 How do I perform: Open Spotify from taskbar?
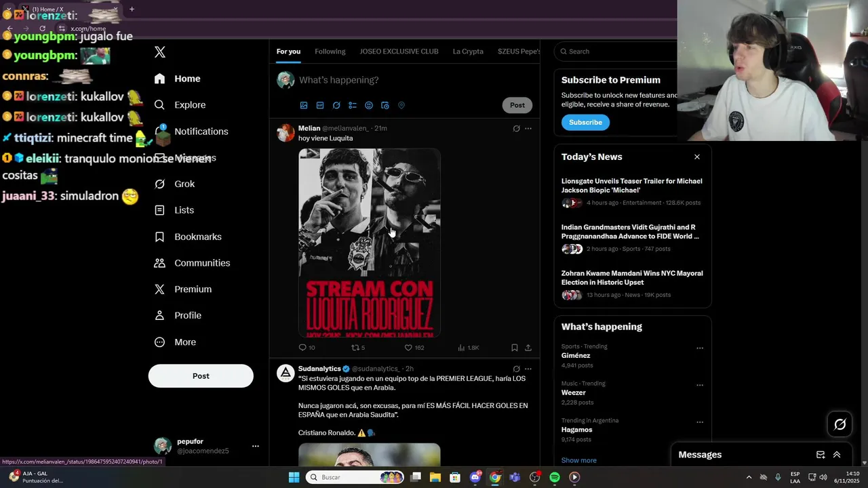[x=555, y=477]
